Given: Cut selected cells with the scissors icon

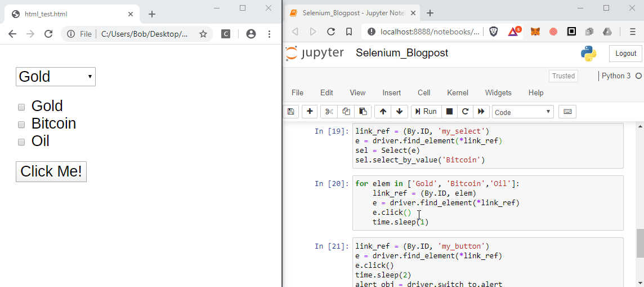Looking at the screenshot, I should point(329,112).
